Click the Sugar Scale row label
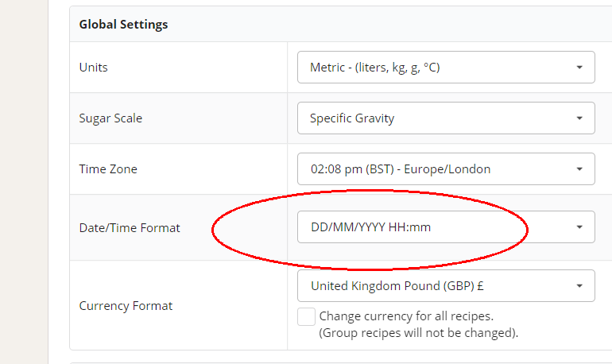 point(111,118)
